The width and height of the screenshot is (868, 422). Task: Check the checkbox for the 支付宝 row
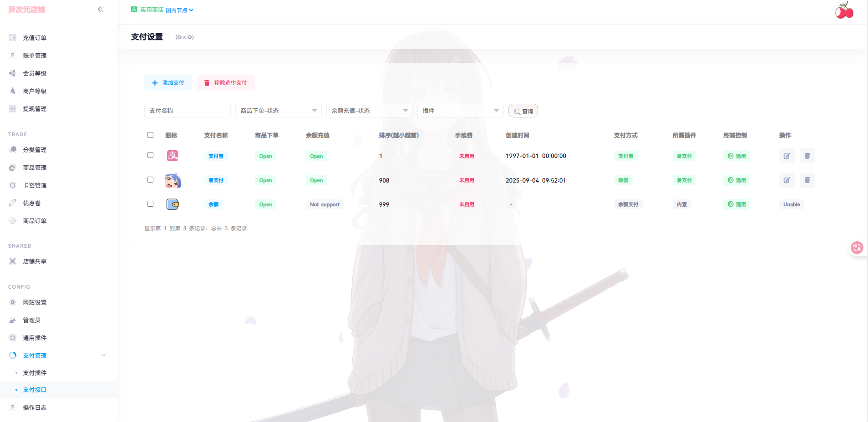click(150, 155)
